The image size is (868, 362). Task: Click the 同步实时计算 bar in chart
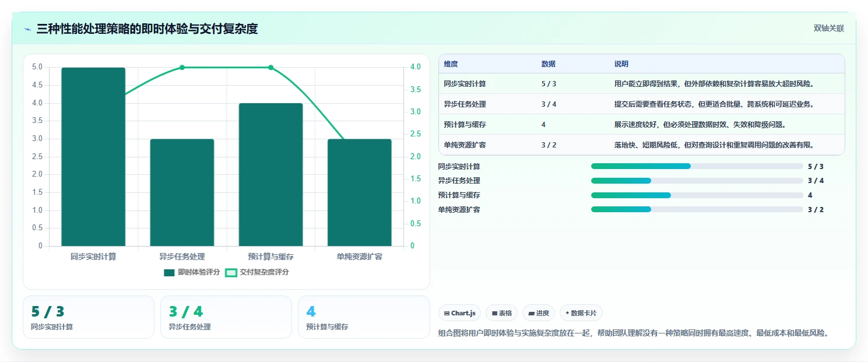point(93,157)
